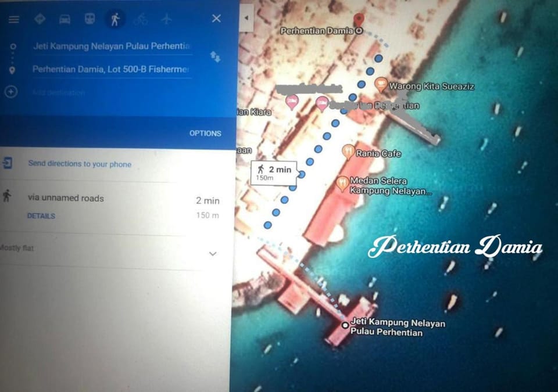The width and height of the screenshot is (558, 392).
Task: Reverse starting point and destination
Action: [215, 56]
